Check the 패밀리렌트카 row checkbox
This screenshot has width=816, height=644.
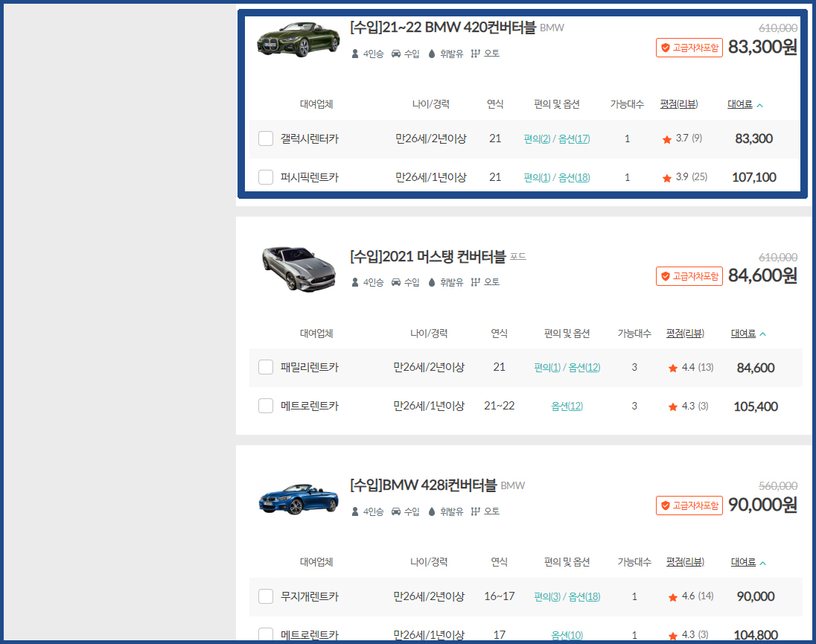[266, 367]
